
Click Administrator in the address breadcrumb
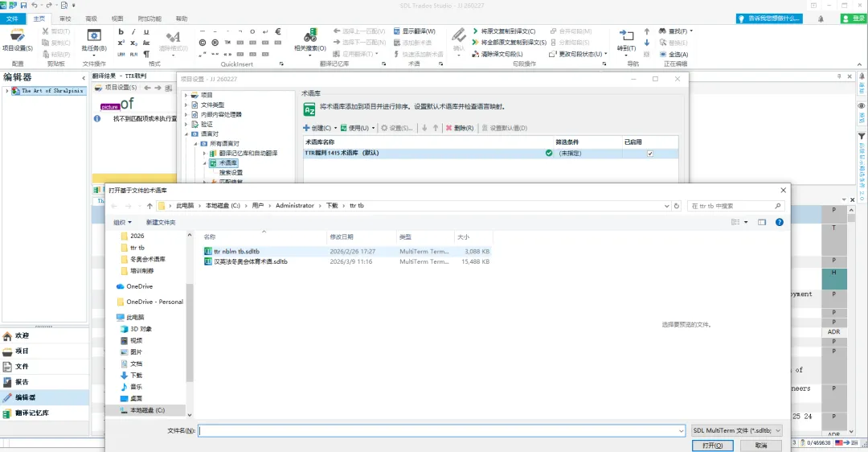point(294,206)
